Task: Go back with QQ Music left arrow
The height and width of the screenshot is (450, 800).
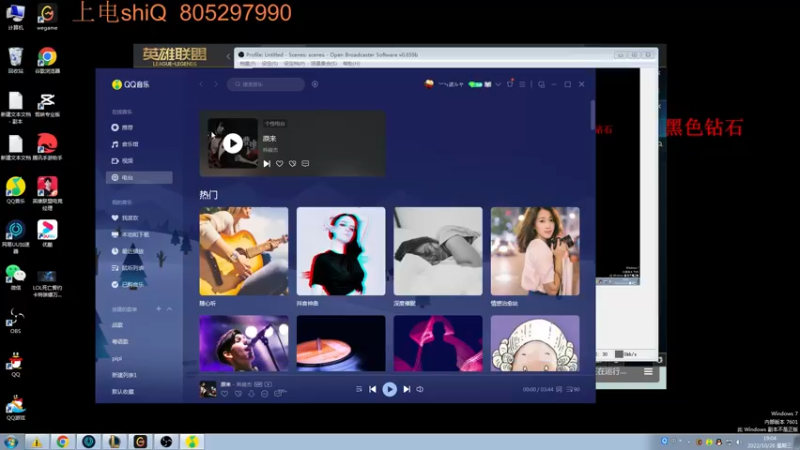Action: pyautogui.click(x=201, y=84)
